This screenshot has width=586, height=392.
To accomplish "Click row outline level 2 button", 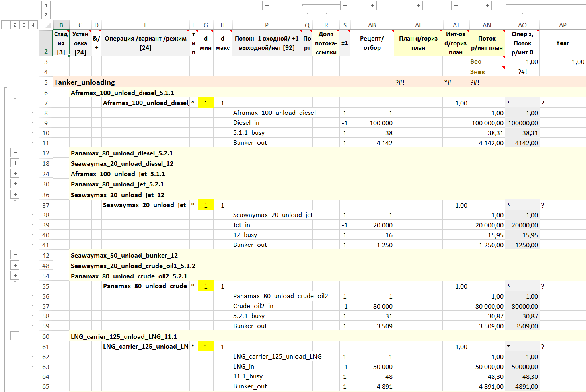I will pyautogui.click(x=15, y=25).
